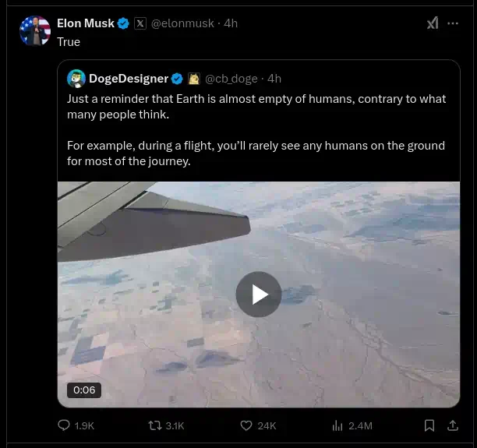Click the X affiliation badge beside Elon Musk
Screen dimensions: 477x448
140,23
